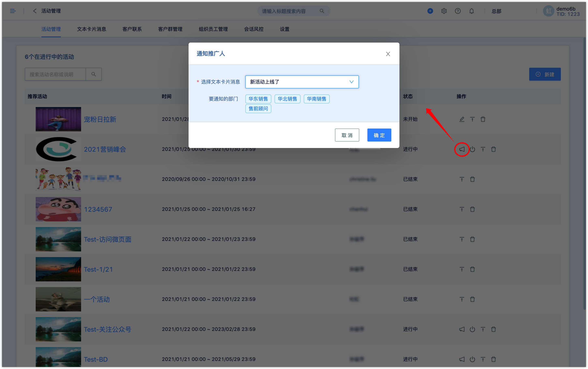The height and width of the screenshot is (369, 588).
Task: Open the 选择文本卡片消息 dropdown
Action: coord(302,82)
